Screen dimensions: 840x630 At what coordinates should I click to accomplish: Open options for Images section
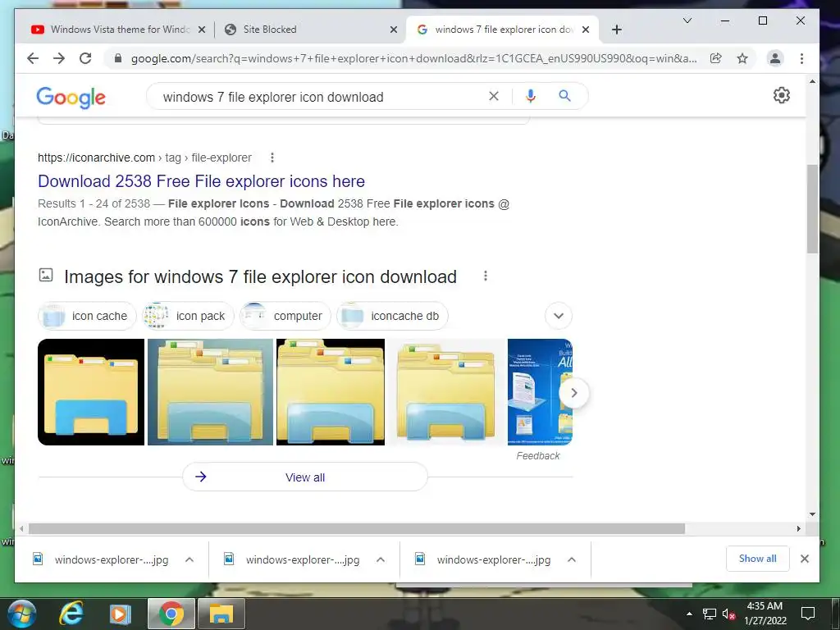[486, 276]
